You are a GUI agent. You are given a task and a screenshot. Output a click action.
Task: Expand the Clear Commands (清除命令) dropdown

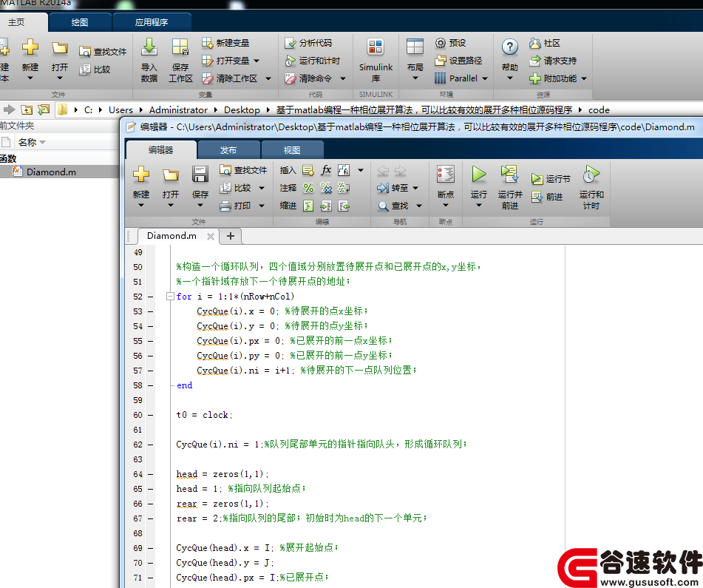(x=343, y=78)
